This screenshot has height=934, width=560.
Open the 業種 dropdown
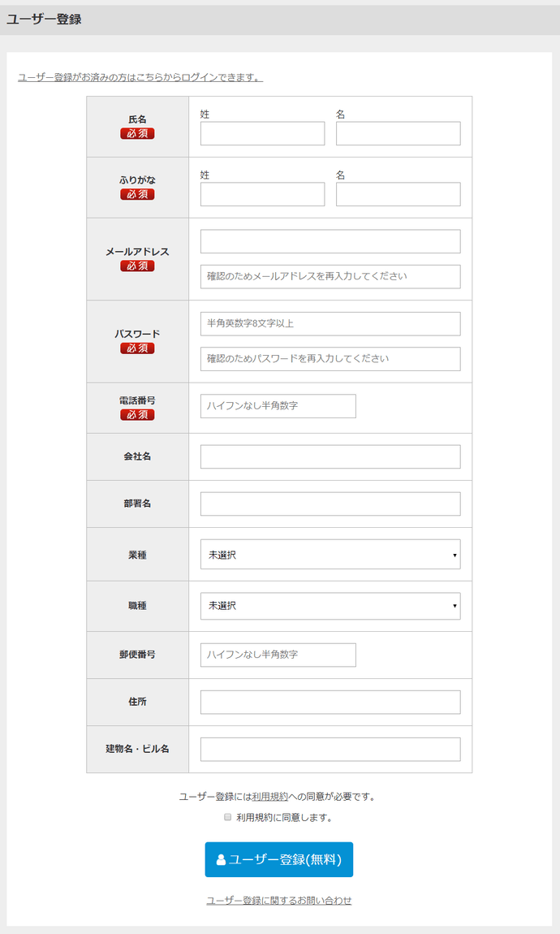pos(330,554)
